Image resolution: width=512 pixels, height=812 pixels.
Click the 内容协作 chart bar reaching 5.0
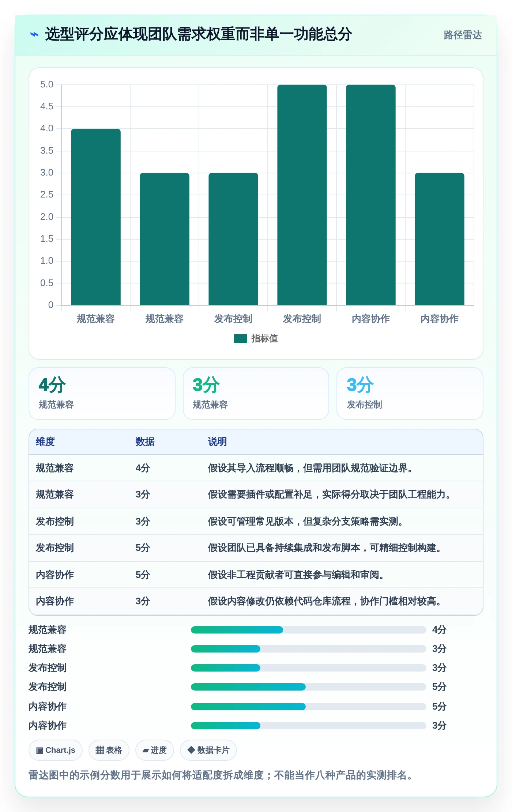click(371, 195)
